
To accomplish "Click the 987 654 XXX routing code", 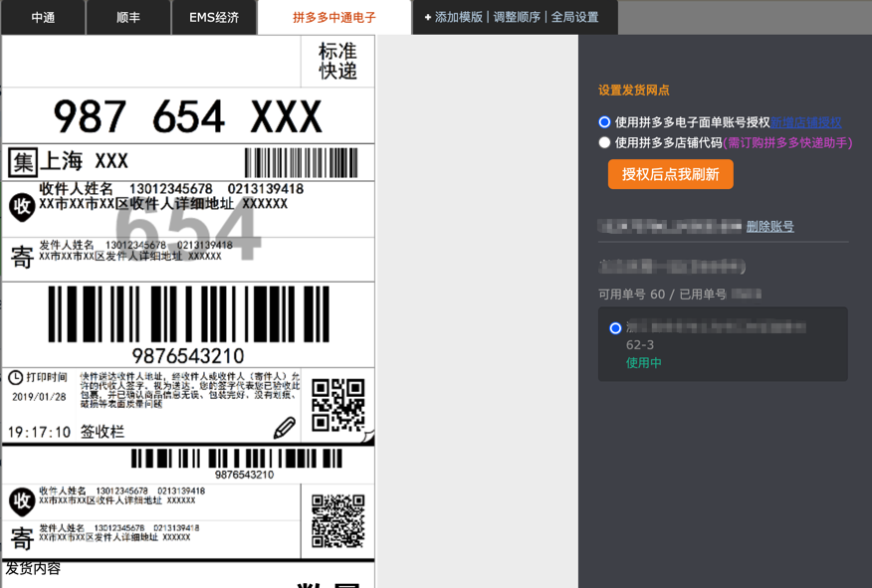I will pos(188,116).
